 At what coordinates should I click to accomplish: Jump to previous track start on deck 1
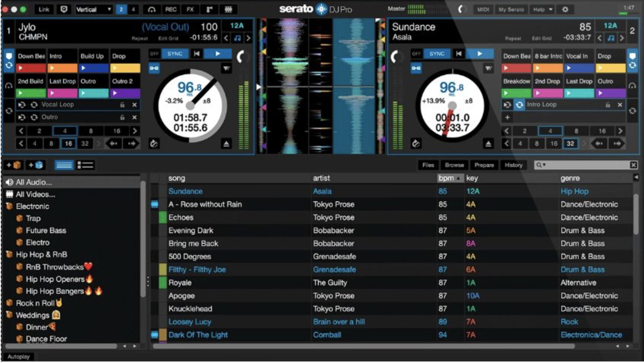coord(197,54)
